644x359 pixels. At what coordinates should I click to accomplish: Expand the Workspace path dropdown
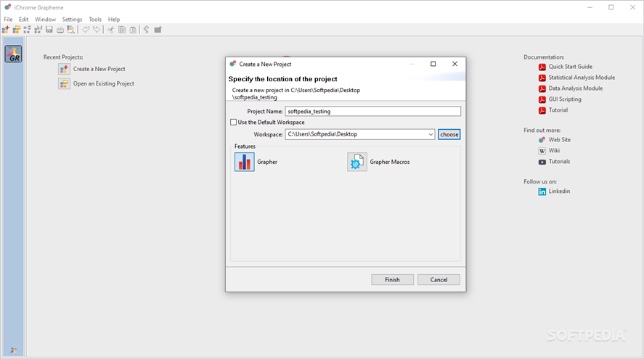coord(430,134)
